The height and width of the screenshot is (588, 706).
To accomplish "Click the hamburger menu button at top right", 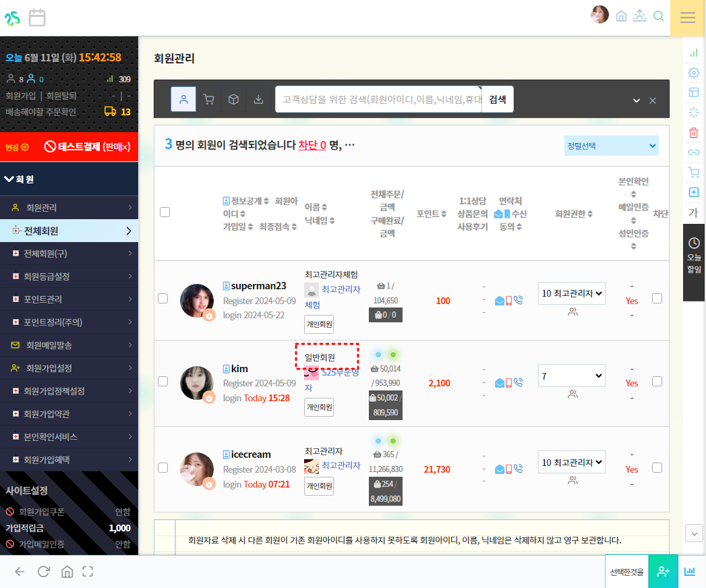I will tap(688, 18).
